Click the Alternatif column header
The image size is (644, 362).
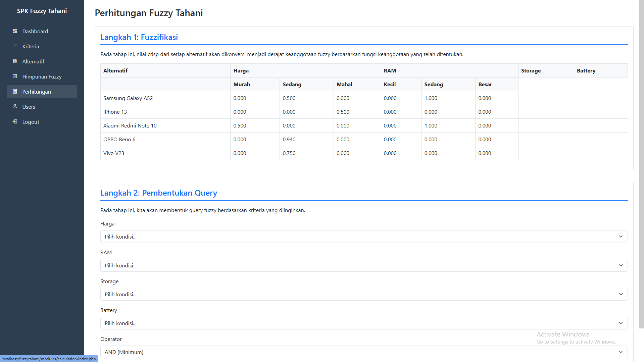(x=115, y=70)
